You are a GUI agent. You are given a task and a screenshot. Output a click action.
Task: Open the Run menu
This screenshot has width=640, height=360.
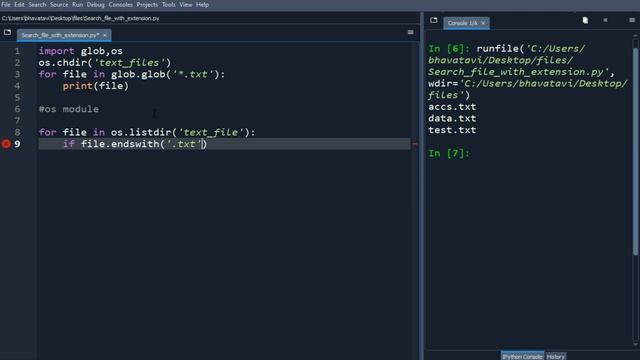[78, 5]
